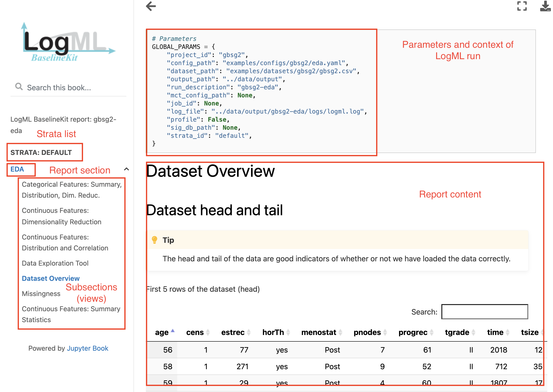Click the log_file path code line
The image size is (553, 392).
[x=267, y=111]
